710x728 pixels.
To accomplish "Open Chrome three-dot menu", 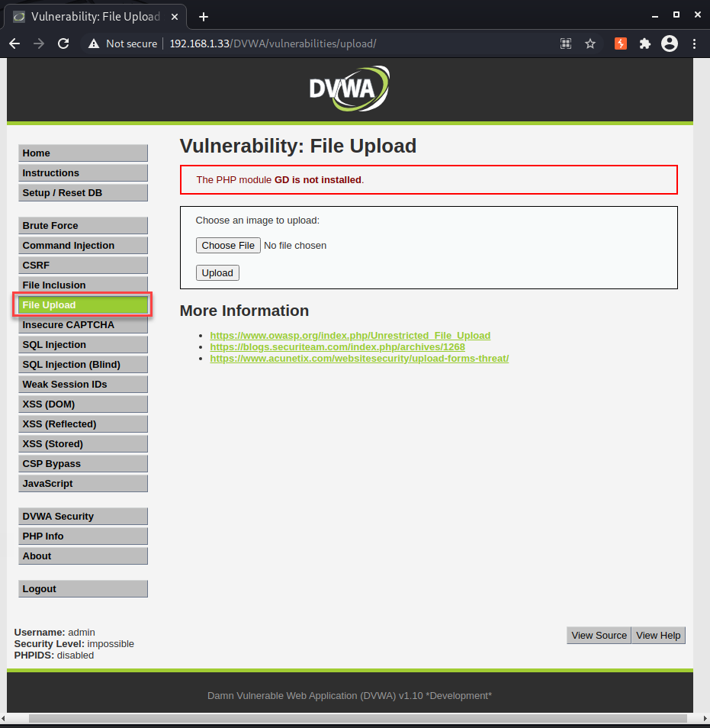I will tap(694, 43).
